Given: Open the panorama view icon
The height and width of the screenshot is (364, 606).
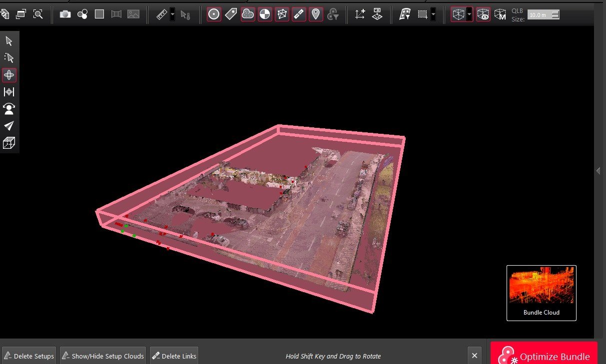Looking at the screenshot, I should 116,14.
